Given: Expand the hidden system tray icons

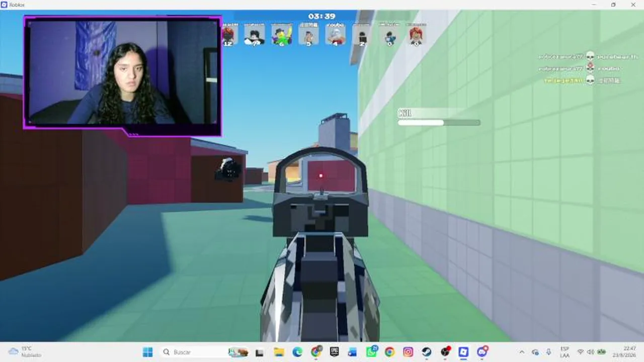Looking at the screenshot, I should click(x=522, y=352).
